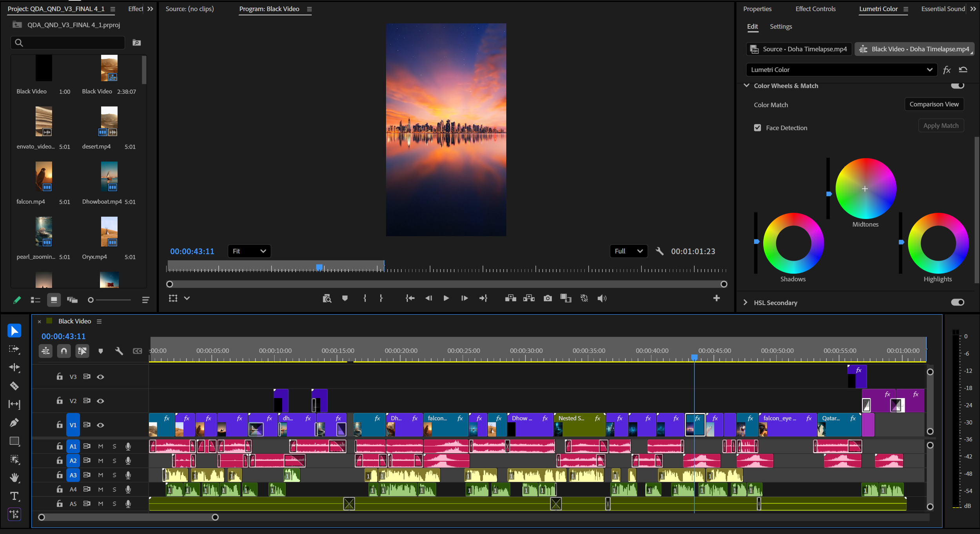Switch to Effect Controls tab
980x534 pixels.
(x=815, y=9)
